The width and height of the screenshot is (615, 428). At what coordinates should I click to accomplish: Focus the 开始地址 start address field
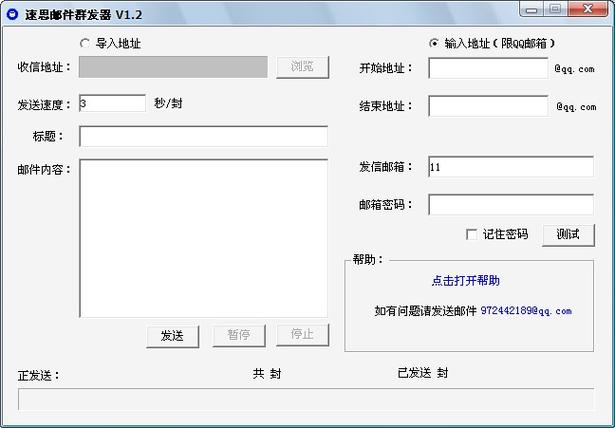(488, 68)
